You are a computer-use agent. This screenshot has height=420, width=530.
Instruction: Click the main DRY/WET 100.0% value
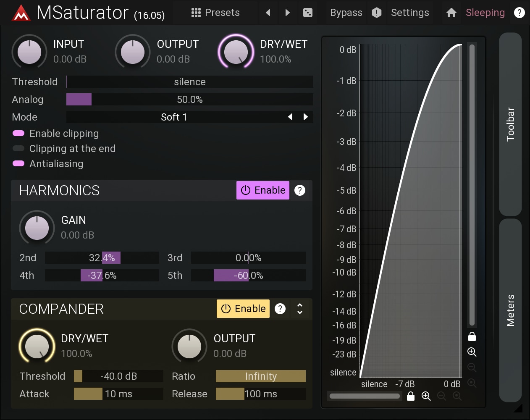pos(275,59)
